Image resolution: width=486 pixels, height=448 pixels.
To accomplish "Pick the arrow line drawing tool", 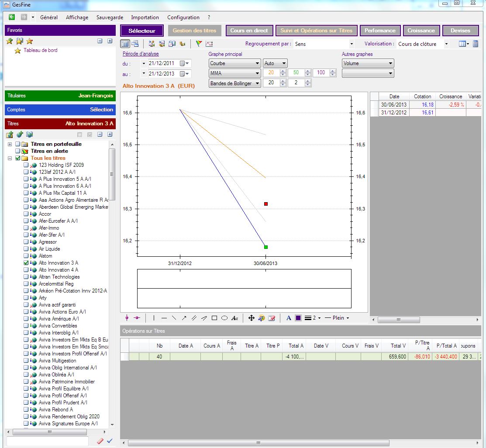I will [184, 318].
